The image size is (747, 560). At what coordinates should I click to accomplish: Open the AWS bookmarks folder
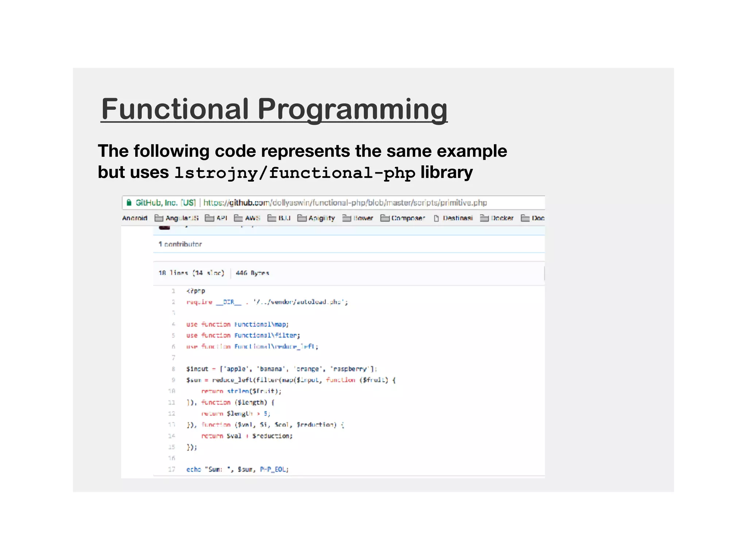pos(247,218)
